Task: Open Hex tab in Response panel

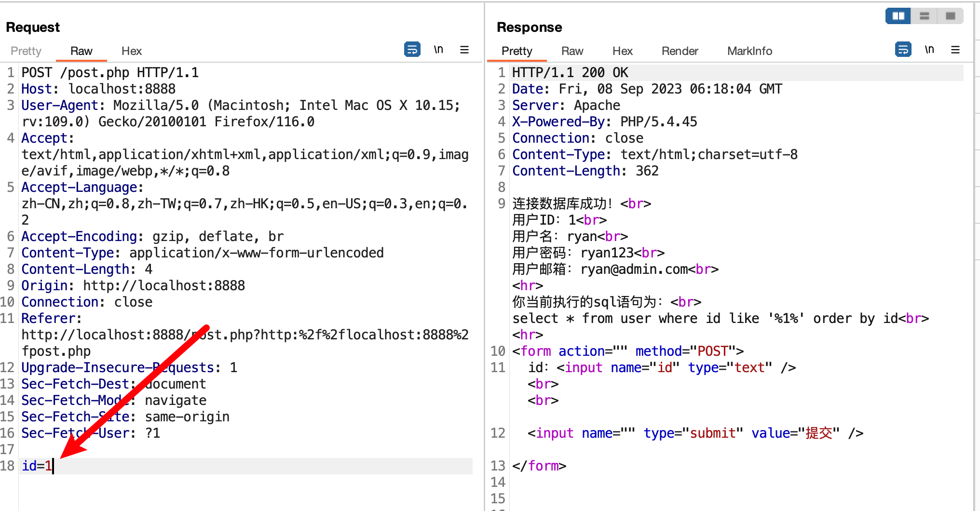Action: tap(622, 51)
